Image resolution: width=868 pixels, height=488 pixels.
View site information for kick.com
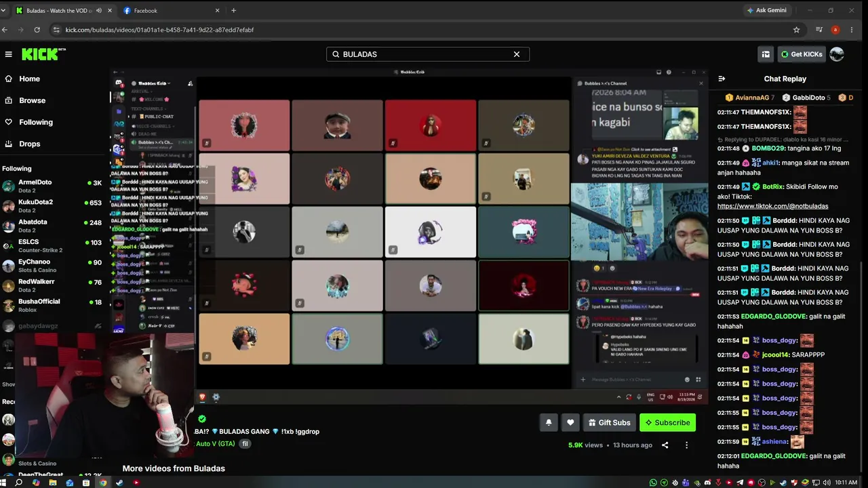[x=56, y=30]
